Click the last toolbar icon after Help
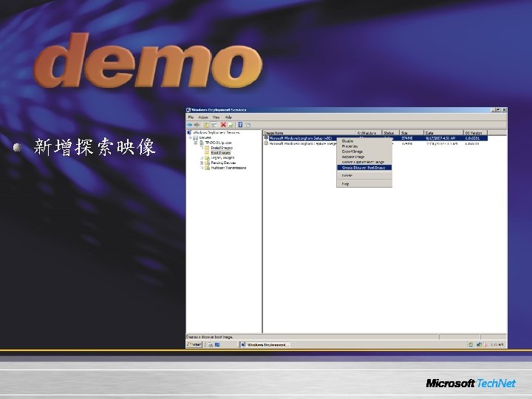532x399 pixels. [x=248, y=125]
